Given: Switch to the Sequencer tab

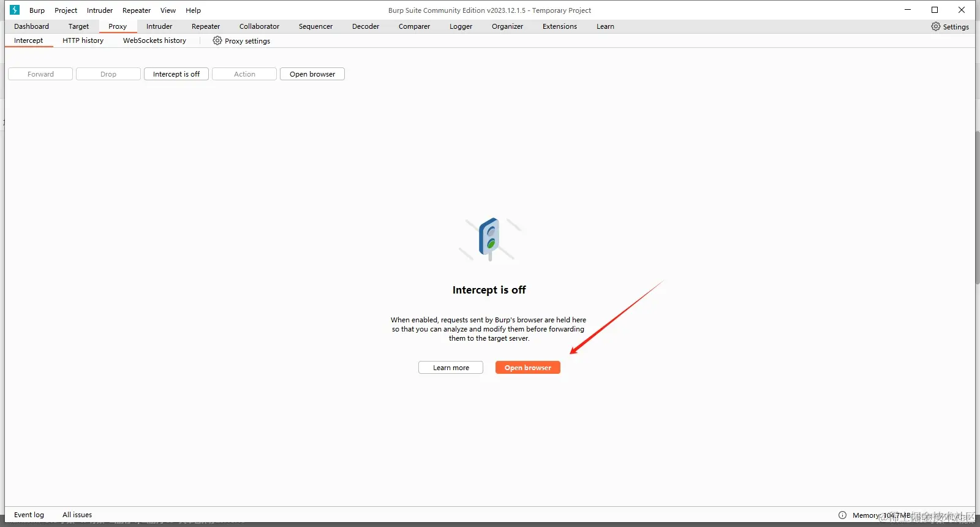Looking at the screenshot, I should [x=315, y=26].
